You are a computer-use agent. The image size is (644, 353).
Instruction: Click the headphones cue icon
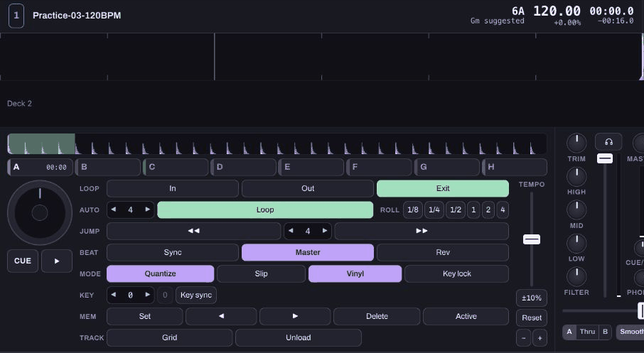pos(608,142)
